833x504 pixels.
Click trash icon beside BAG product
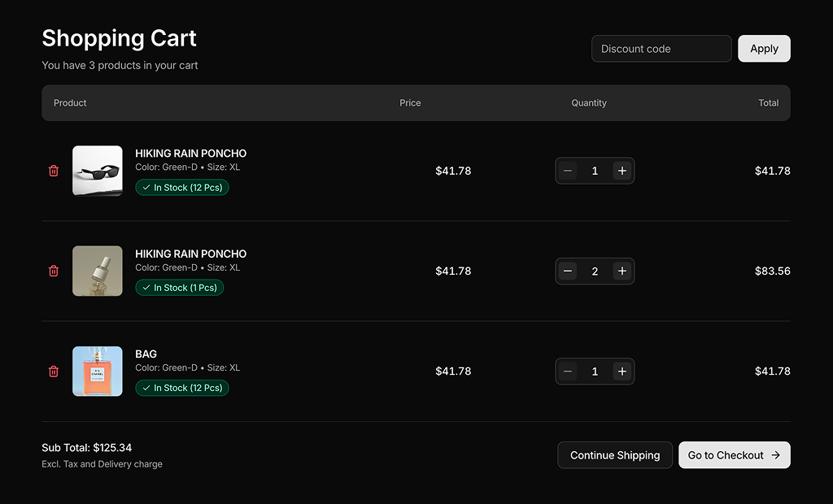coord(54,371)
